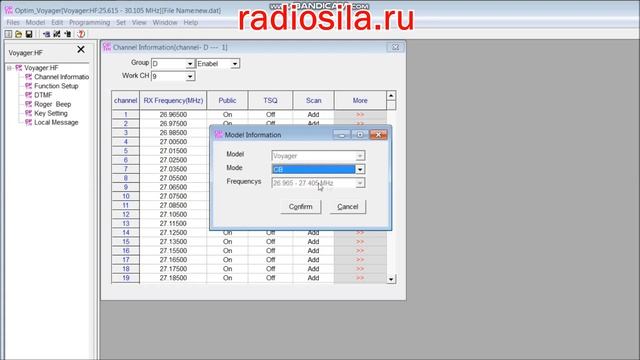
Task: Click frequency cell 26.96500
Action: pos(173,115)
